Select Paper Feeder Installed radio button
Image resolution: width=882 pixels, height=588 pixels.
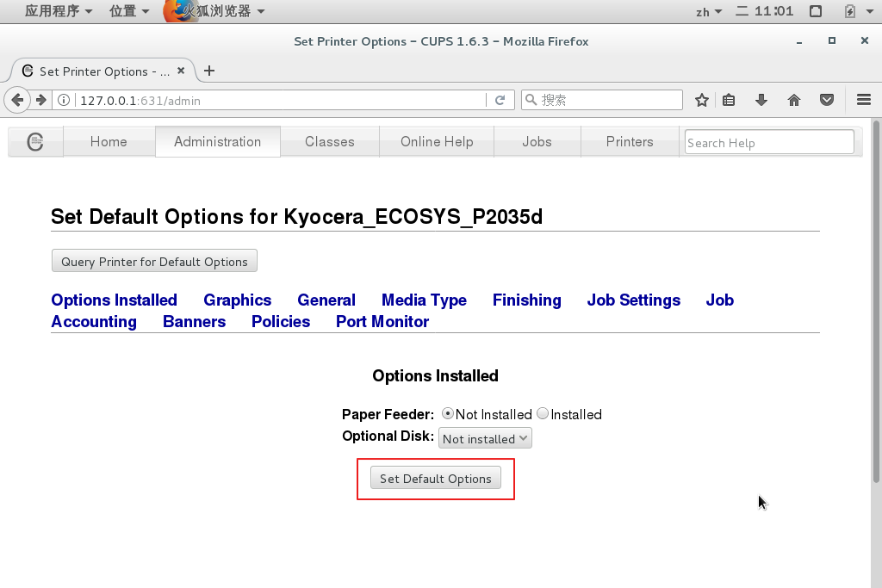point(543,414)
